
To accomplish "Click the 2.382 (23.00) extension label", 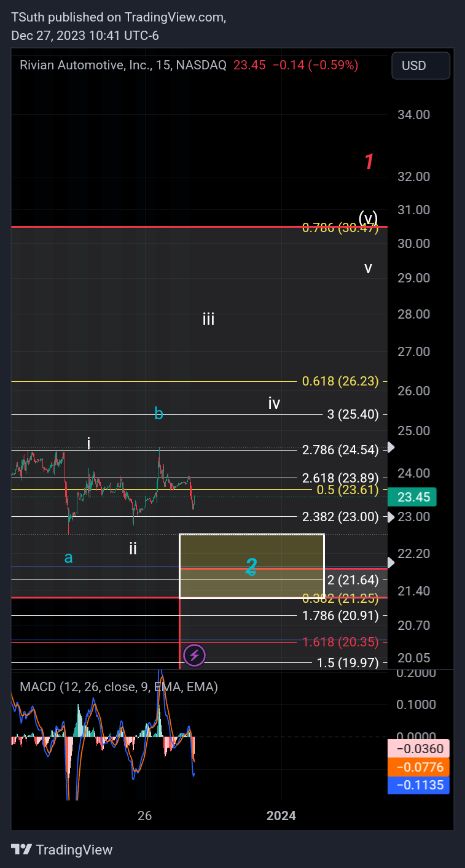I will coord(340,517).
